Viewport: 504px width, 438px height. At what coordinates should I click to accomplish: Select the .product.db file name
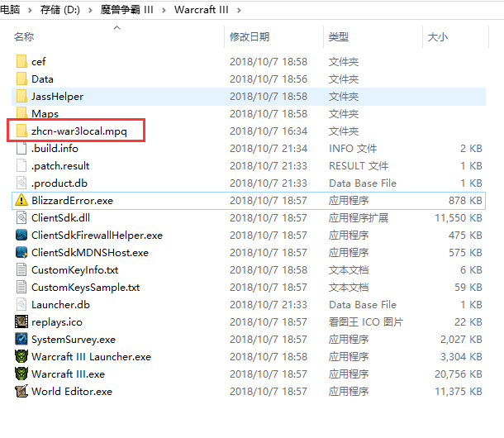(59, 183)
